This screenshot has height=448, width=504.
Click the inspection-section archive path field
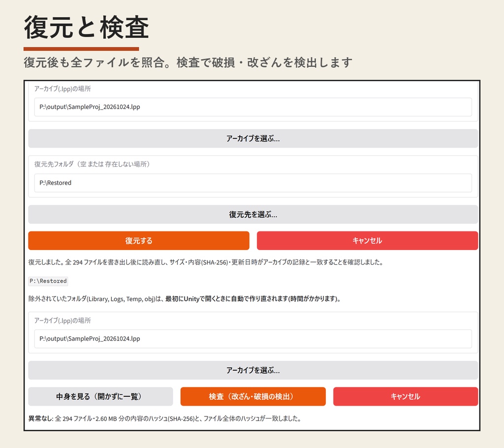point(253,339)
